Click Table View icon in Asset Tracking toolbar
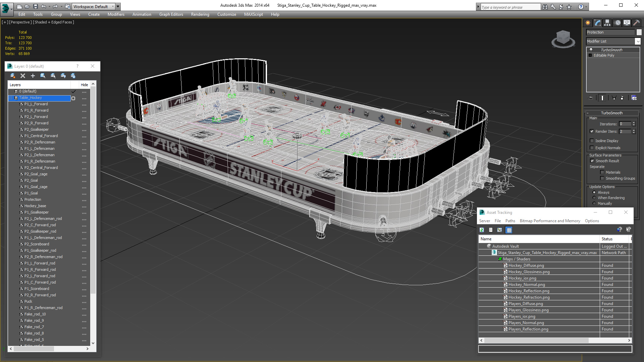 (x=509, y=230)
